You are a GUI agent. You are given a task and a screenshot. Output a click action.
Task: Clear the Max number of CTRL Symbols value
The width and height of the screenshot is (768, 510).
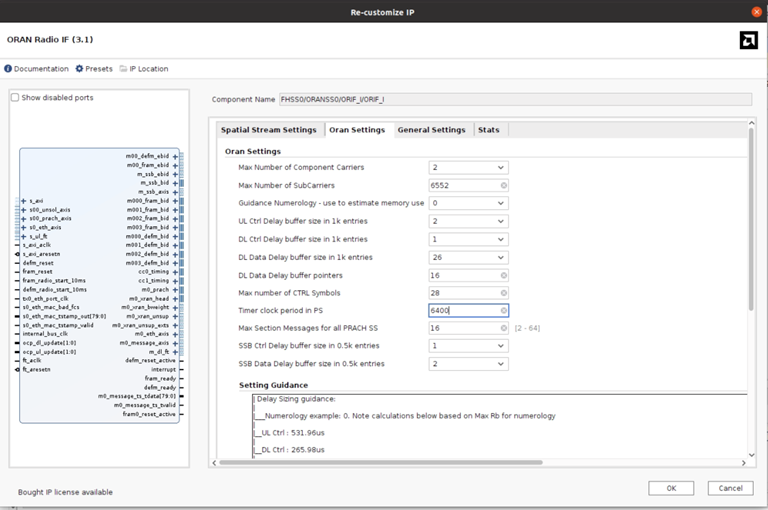click(503, 292)
